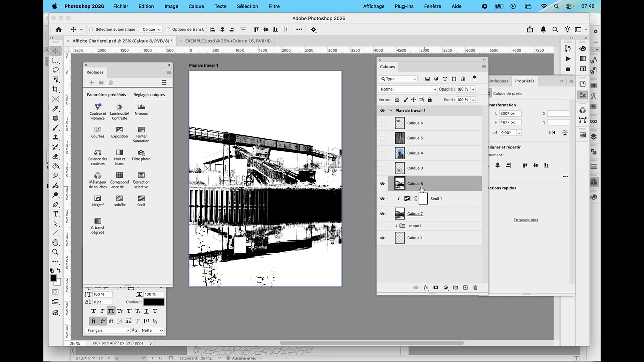Open the Type layer filter dropdown
The height and width of the screenshot is (362, 644).
click(x=398, y=79)
